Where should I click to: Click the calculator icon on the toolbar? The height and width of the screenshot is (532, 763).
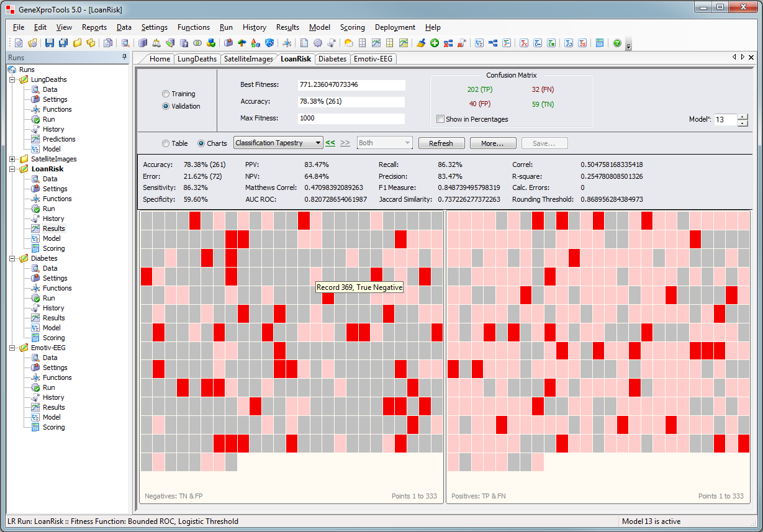point(598,43)
